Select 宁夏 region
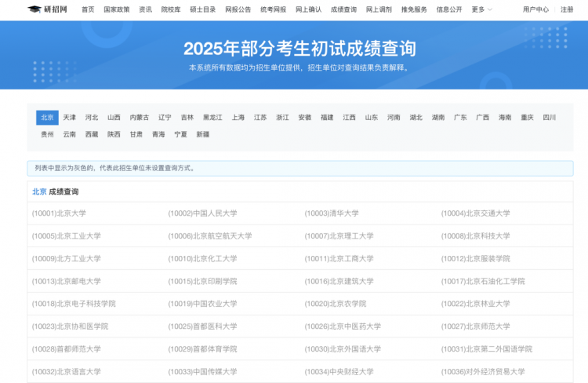Viewport: 588px width, 383px height. coord(181,134)
